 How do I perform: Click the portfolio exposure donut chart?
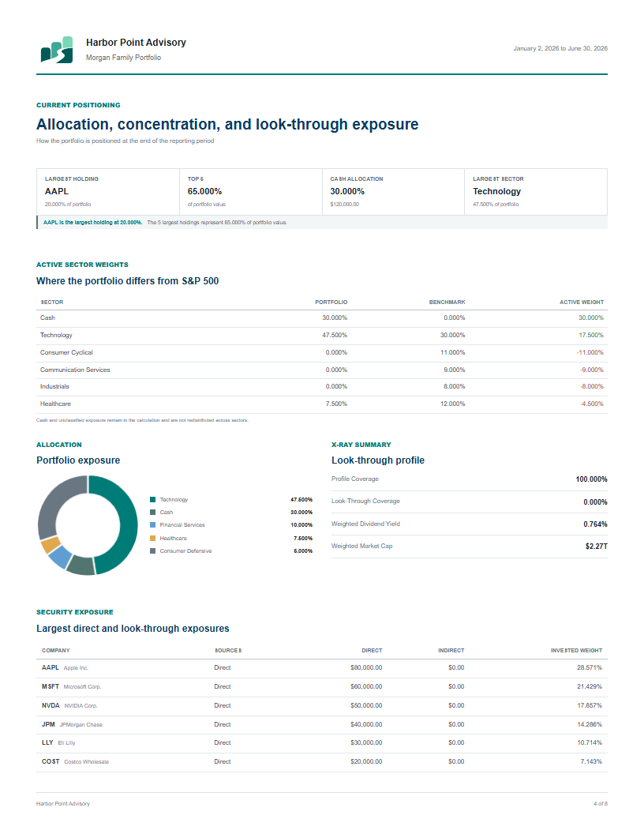pyautogui.click(x=88, y=525)
